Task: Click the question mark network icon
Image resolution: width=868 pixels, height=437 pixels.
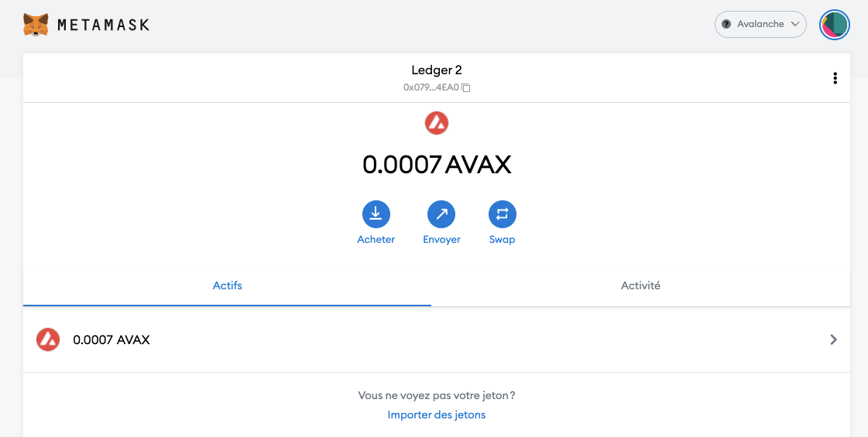Action: click(726, 25)
